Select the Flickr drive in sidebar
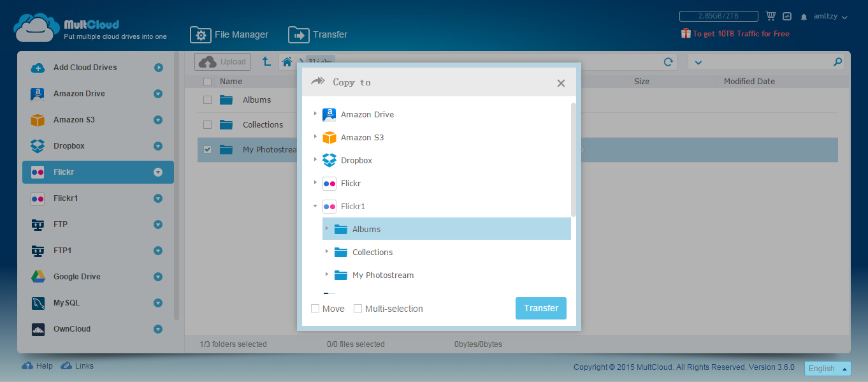 click(98, 172)
